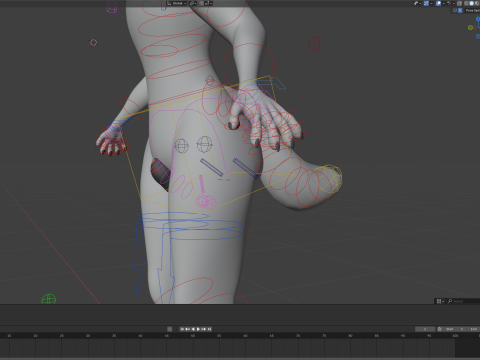Toggle the Snap magnet icon
Viewport: 480px width, 360px height.
coord(201,3)
